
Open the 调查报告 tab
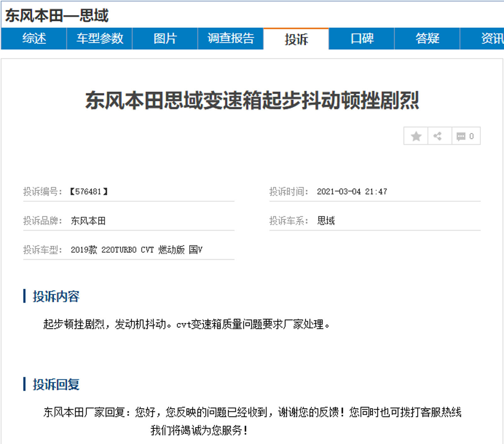click(x=231, y=38)
